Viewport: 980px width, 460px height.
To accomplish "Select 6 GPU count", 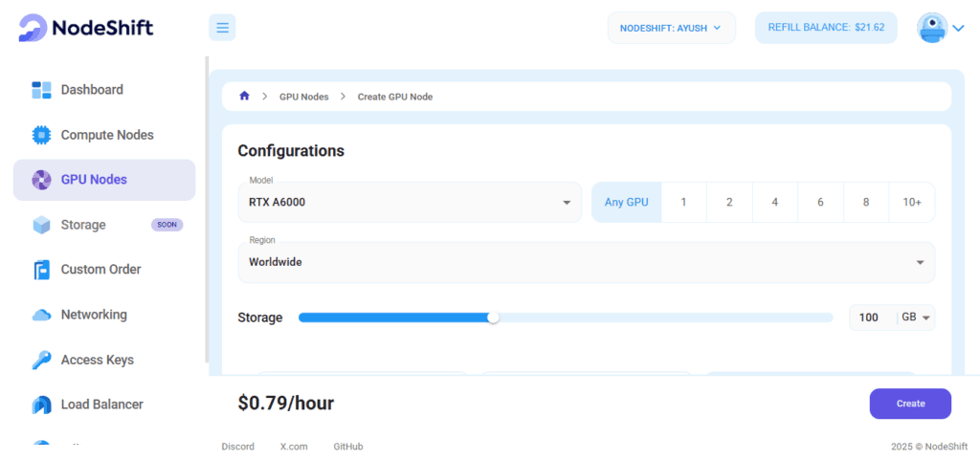I will (820, 202).
